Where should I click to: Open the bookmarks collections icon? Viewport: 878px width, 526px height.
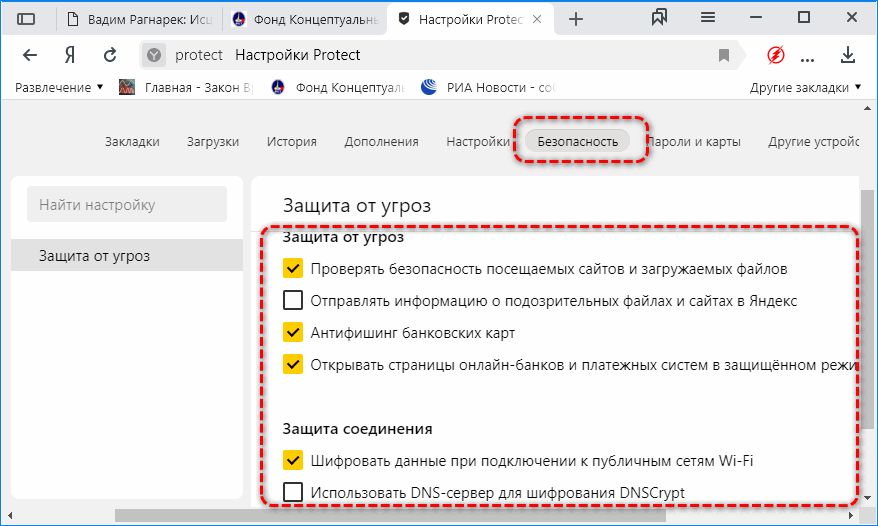pyautogui.click(x=659, y=18)
